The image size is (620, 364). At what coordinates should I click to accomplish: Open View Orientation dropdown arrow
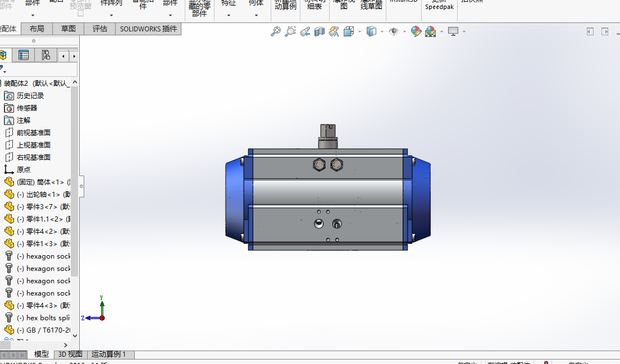click(x=359, y=31)
